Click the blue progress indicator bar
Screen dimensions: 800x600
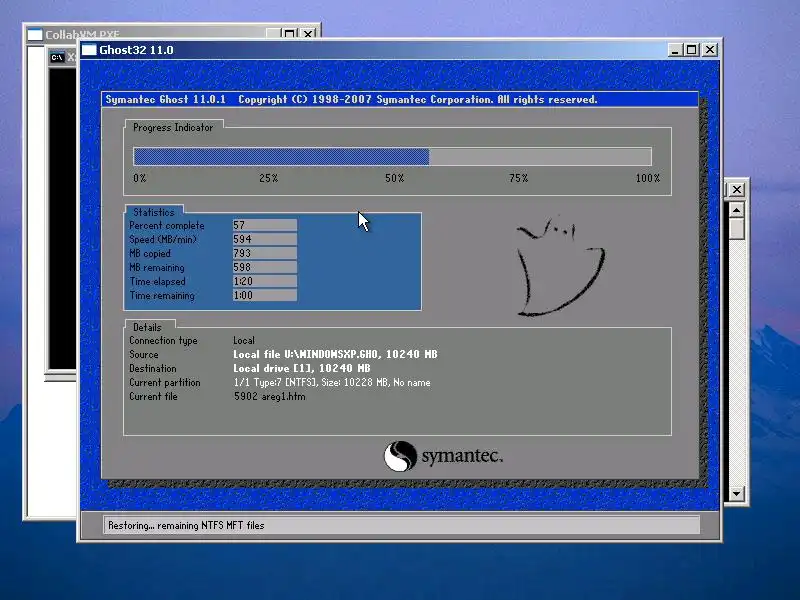click(x=281, y=156)
